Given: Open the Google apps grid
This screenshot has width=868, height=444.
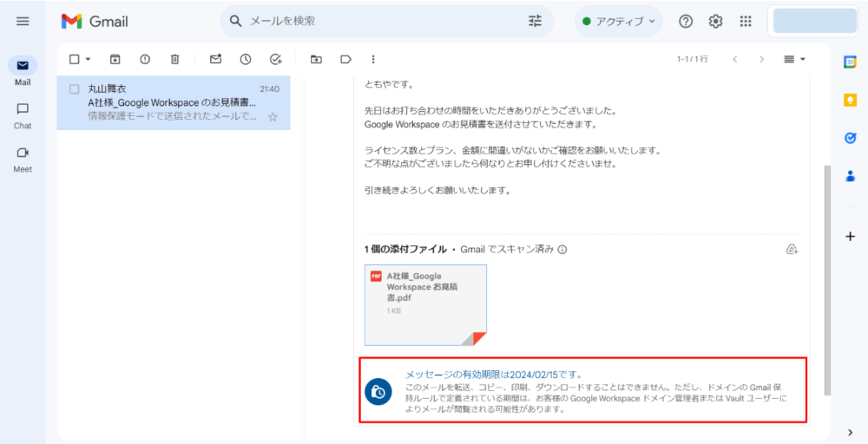Looking at the screenshot, I should [746, 22].
